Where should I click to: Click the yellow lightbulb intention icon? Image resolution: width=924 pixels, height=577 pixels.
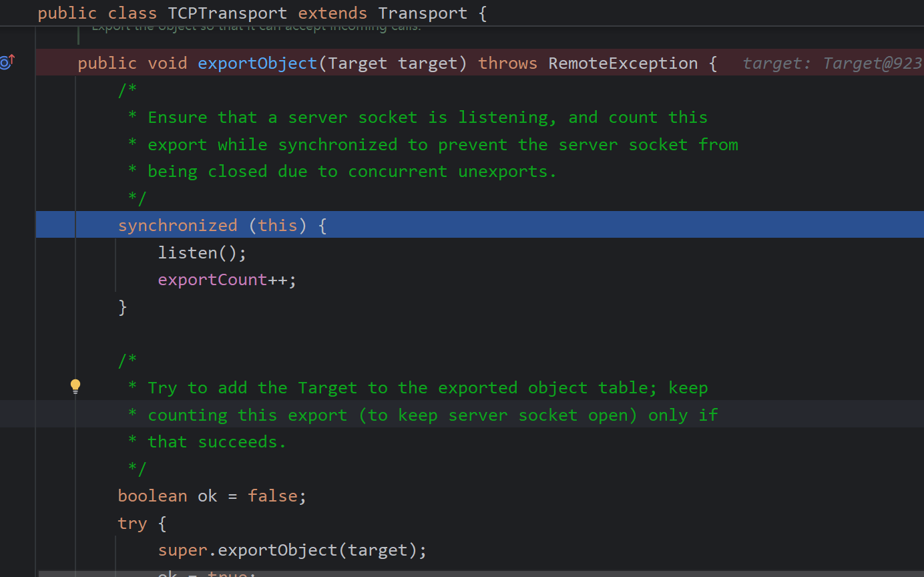pos(75,386)
